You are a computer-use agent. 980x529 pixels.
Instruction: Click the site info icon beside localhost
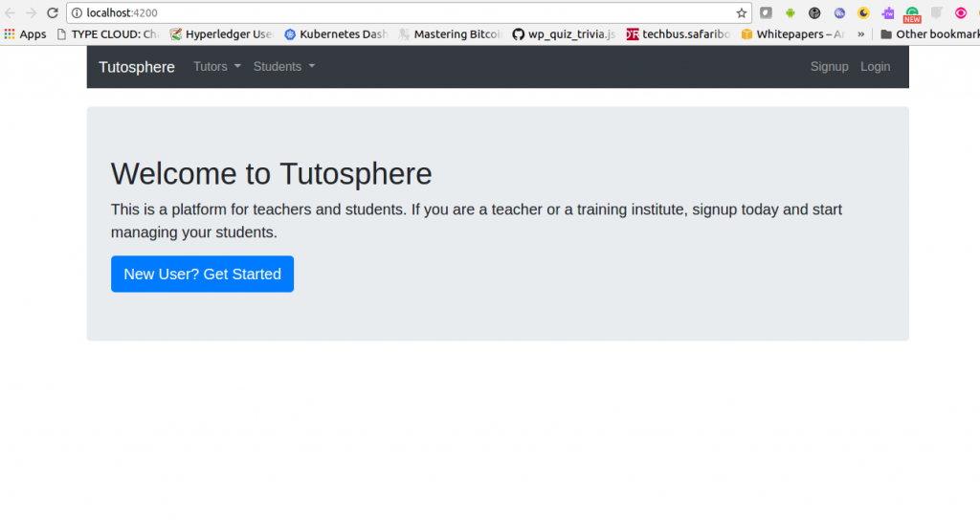point(77,13)
